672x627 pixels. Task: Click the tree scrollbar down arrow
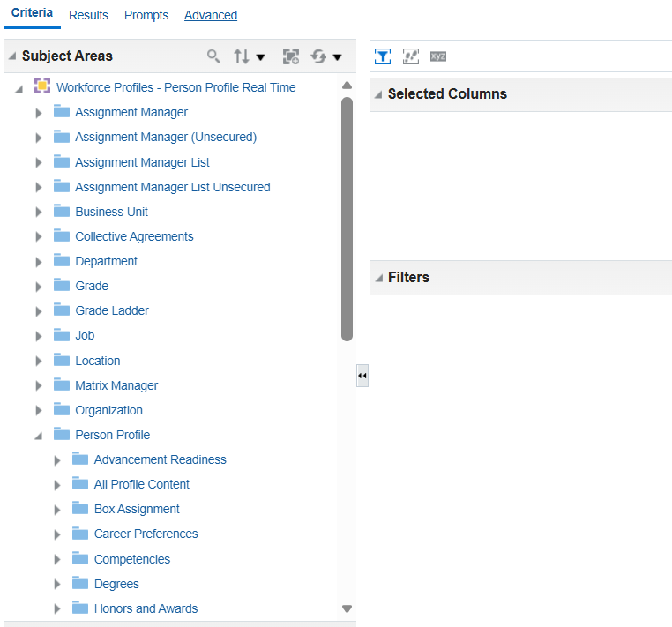point(347,608)
